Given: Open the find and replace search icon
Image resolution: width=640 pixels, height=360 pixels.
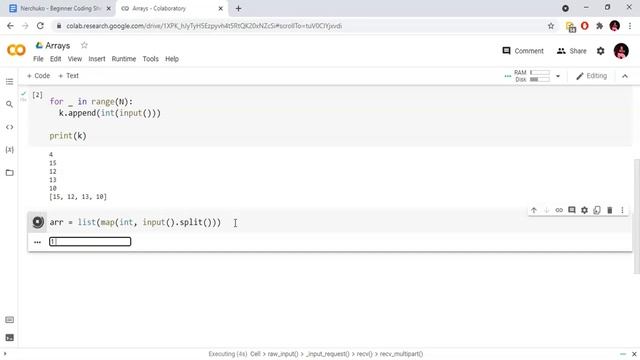Looking at the screenshot, I should [9, 104].
